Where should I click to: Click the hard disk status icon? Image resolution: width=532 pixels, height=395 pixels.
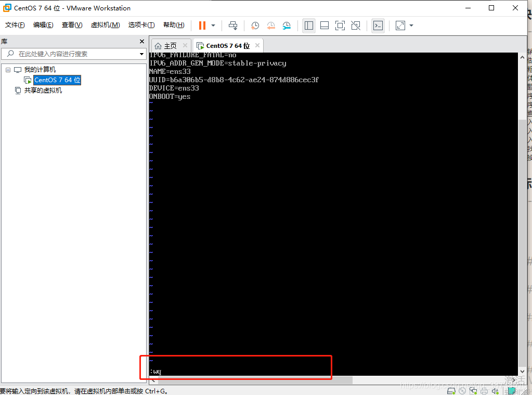click(x=451, y=390)
